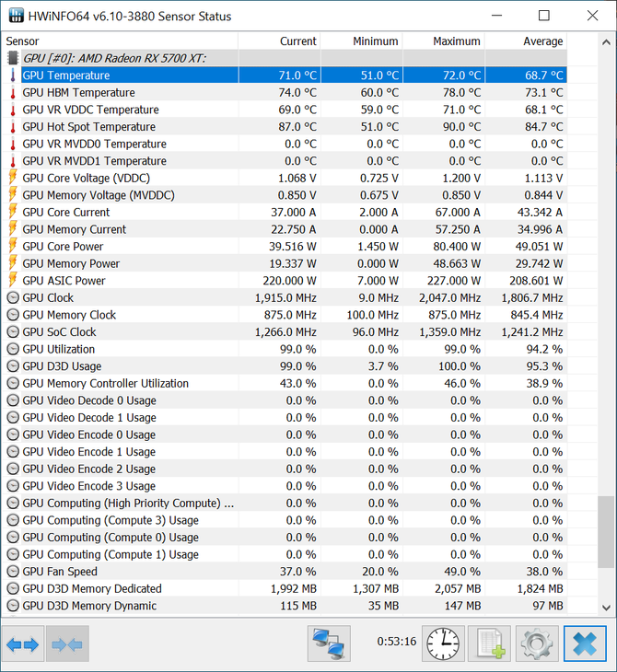Viewport: 617px width, 672px height.
Task: Select the GPU Computing (Compute 0) Usage row
Action: [285, 538]
